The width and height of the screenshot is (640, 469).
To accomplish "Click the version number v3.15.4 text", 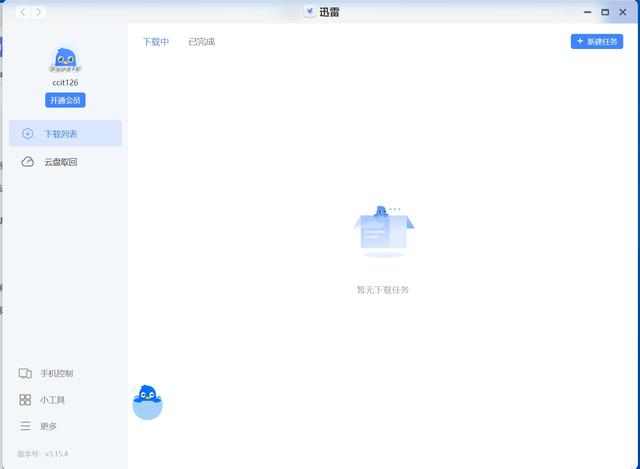I will 56,453.
